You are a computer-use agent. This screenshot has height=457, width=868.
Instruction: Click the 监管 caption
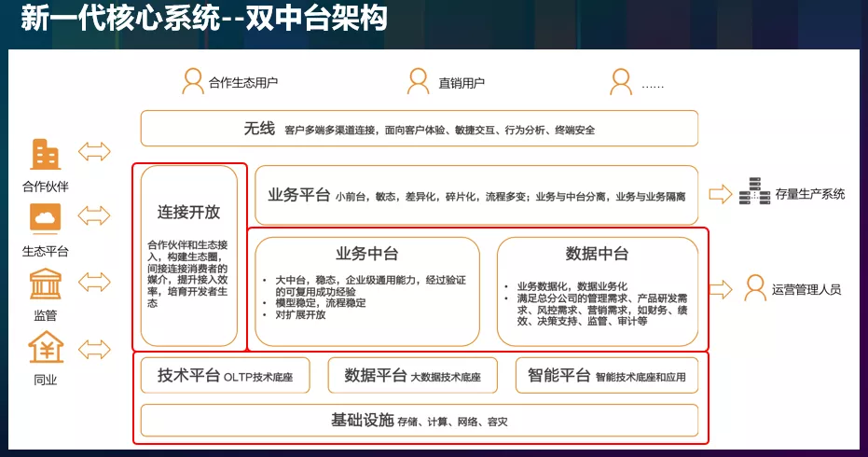(46, 316)
